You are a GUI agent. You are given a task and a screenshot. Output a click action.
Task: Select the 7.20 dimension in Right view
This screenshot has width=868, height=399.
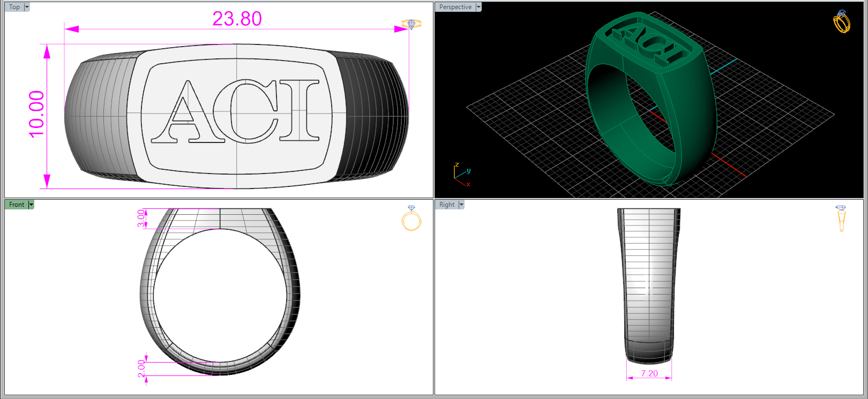point(649,373)
